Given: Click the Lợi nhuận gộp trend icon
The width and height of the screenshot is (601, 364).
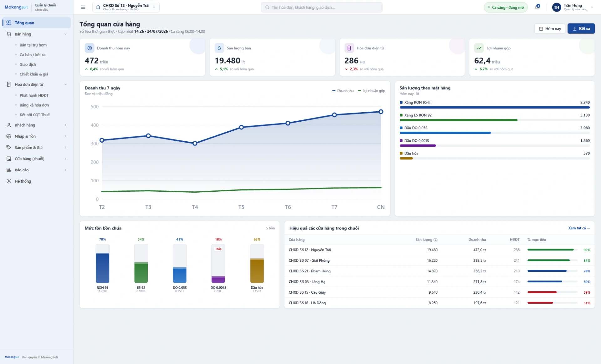Looking at the screenshot, I should click(479, 48).
